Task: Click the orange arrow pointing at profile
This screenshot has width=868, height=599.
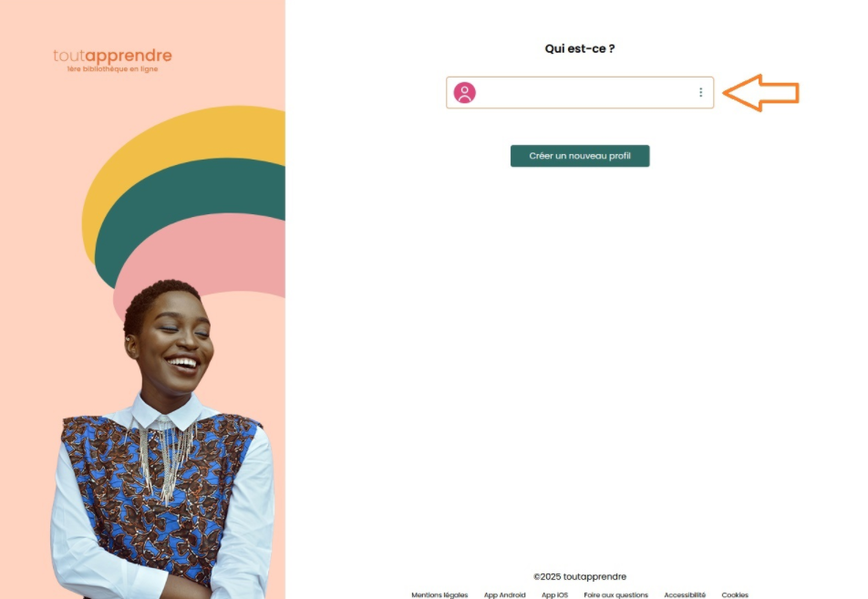Action: coord(760,93)
